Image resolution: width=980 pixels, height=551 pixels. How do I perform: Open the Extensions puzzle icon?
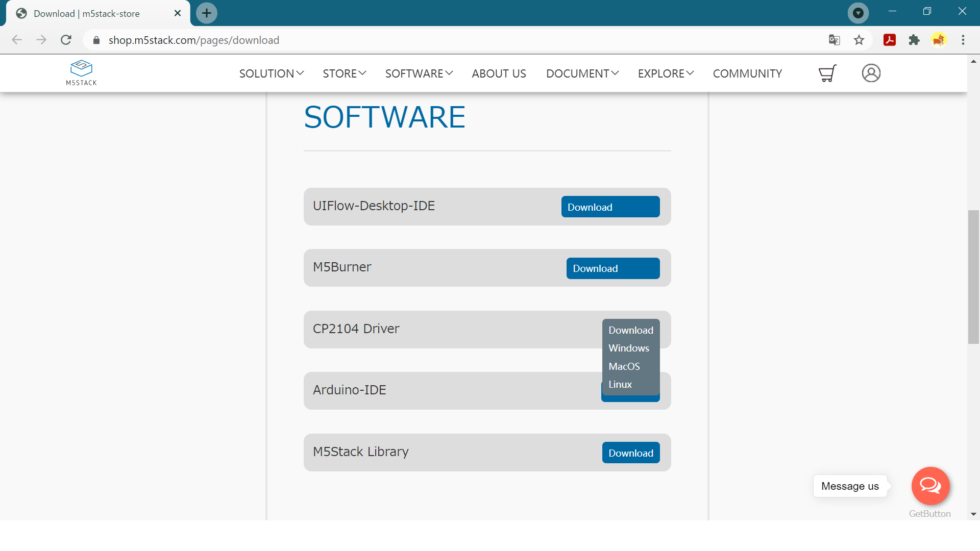click(x=914, y=40)
